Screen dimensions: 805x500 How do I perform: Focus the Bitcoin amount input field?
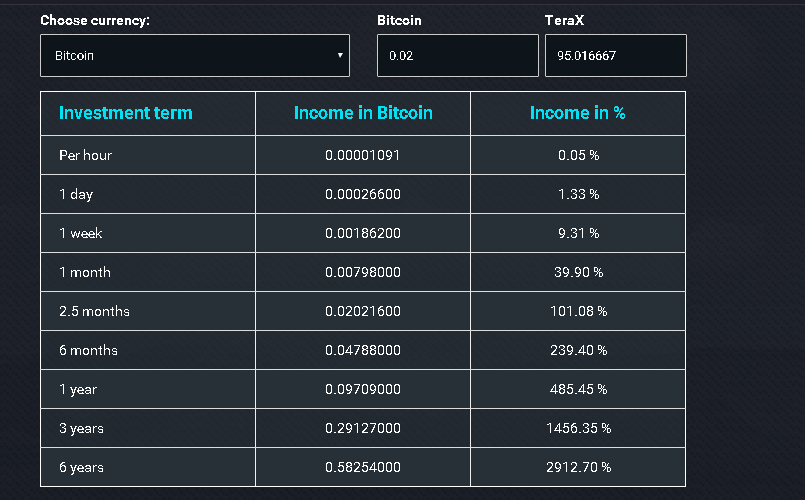pos(457,55)
